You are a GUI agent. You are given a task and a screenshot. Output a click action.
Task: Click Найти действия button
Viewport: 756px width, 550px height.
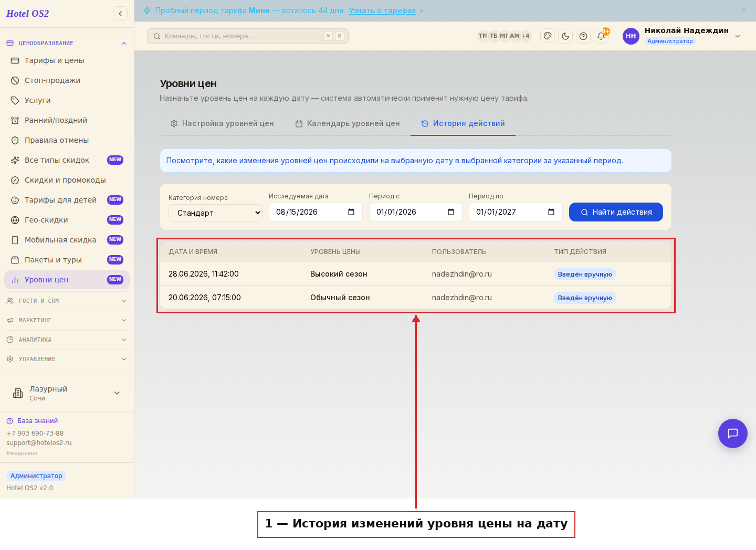(x=616, y=212)
